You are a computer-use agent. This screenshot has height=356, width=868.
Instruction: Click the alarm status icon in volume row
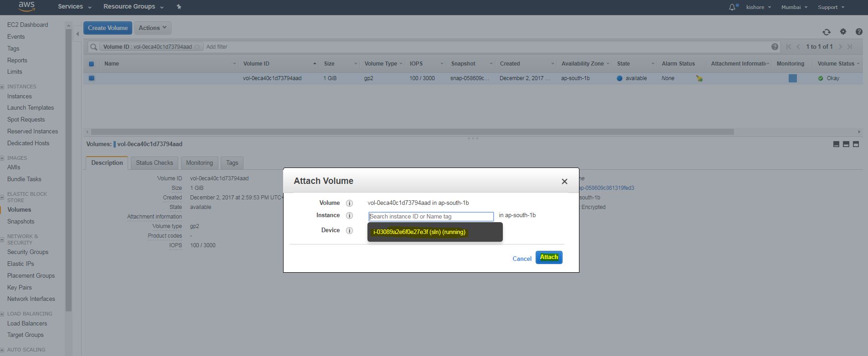coord(699,78)
